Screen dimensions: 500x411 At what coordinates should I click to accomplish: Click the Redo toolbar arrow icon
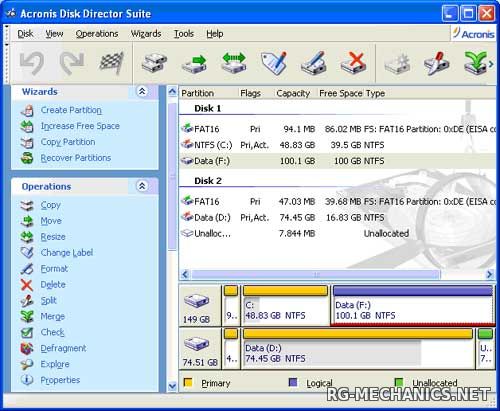pyautogui.click(x=72, y=63)
